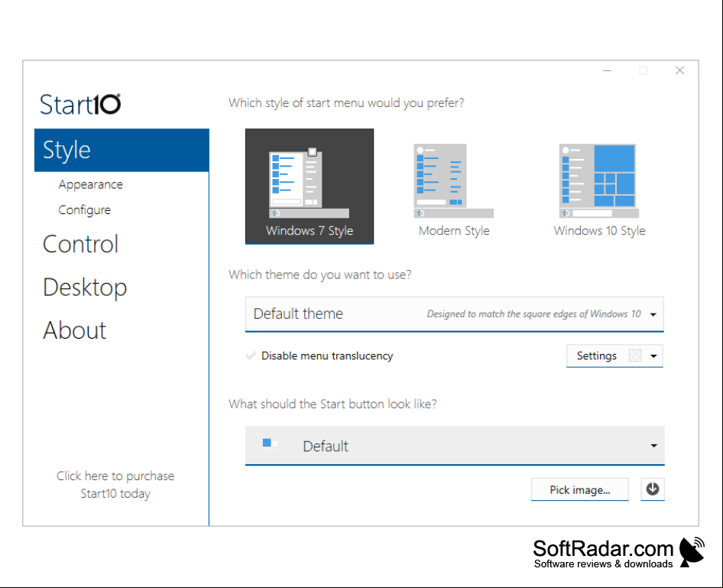Expand the Start button Default dropdown
The height and width of the screenshot is (588, 723).
click(x=455, y=446)
